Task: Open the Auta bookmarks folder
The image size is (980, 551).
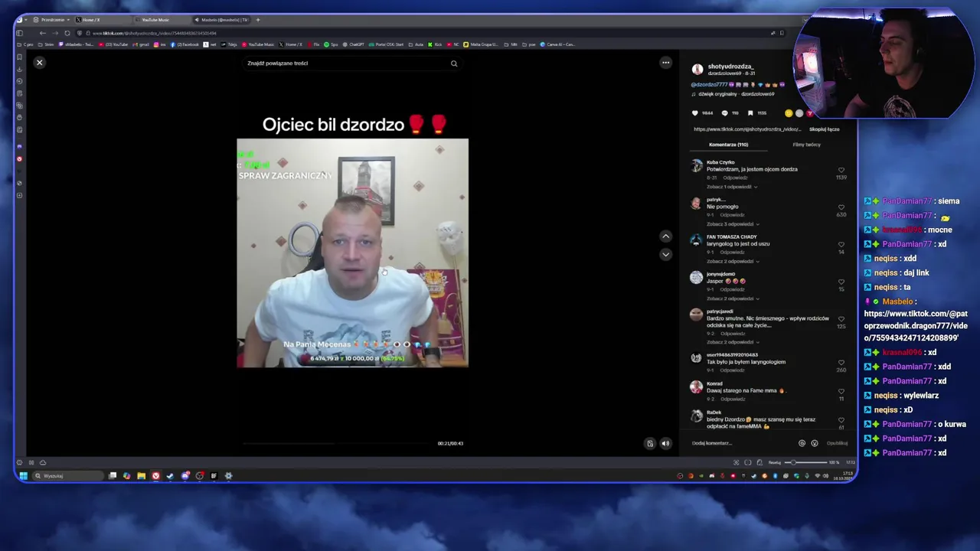Action: pyautogui.click(x=416, y=44)
